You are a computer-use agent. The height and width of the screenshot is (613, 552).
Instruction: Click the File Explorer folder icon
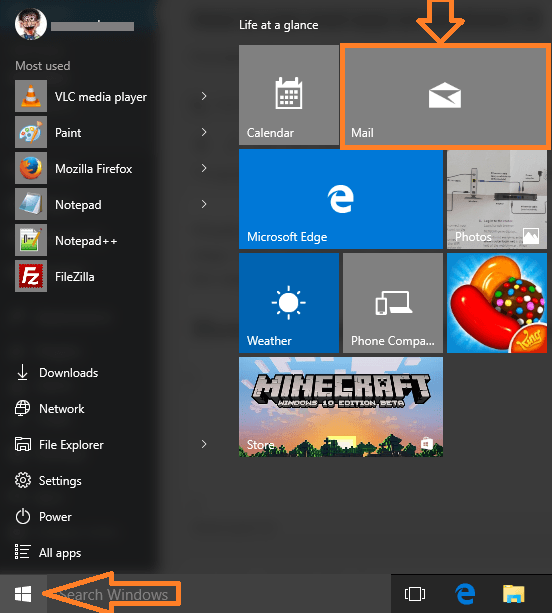(23, 445)
